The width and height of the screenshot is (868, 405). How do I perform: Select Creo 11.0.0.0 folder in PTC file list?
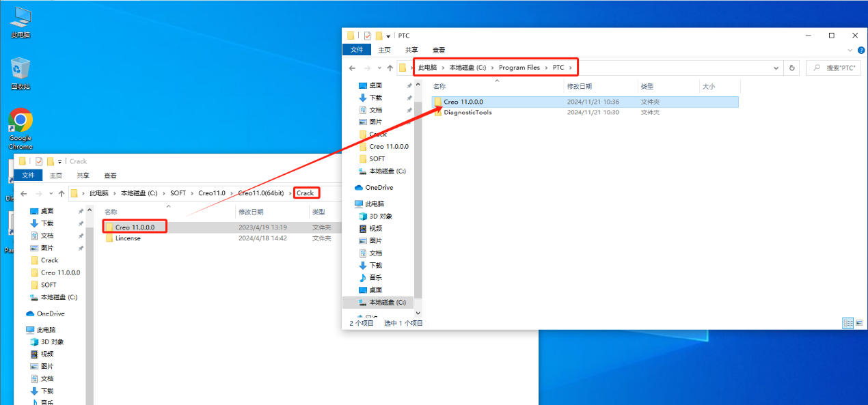(585, 102)
